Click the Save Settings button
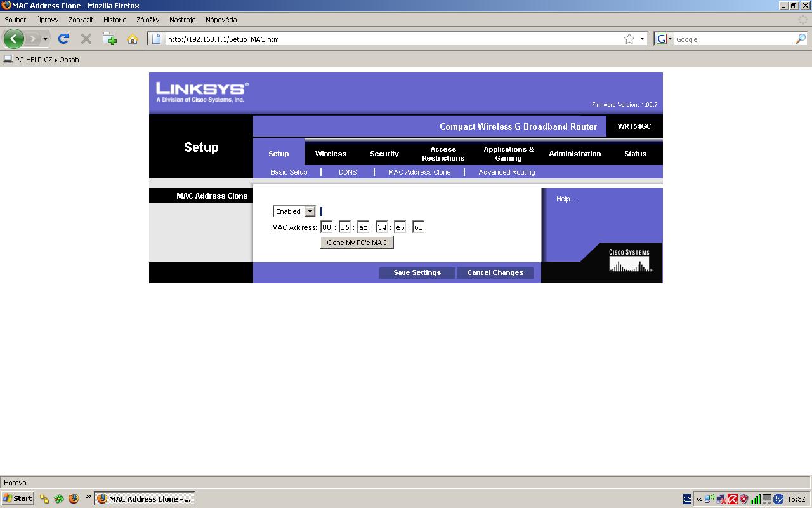 (417, 272)
